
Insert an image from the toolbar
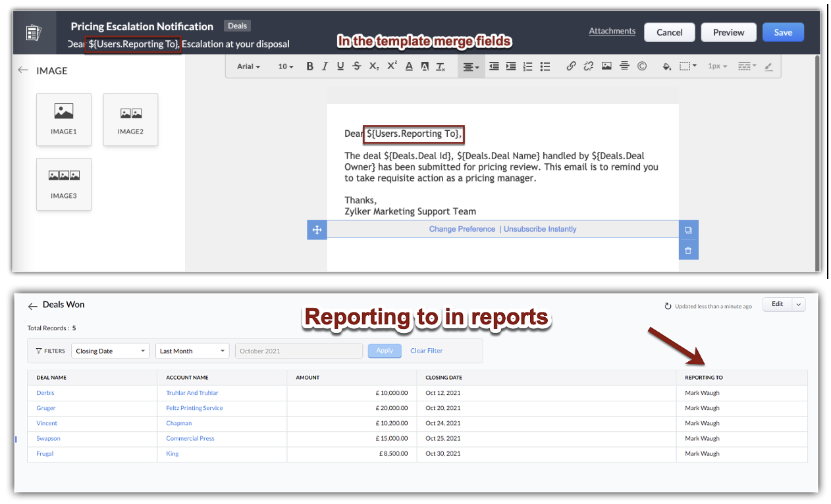click(x=606, y=66)
